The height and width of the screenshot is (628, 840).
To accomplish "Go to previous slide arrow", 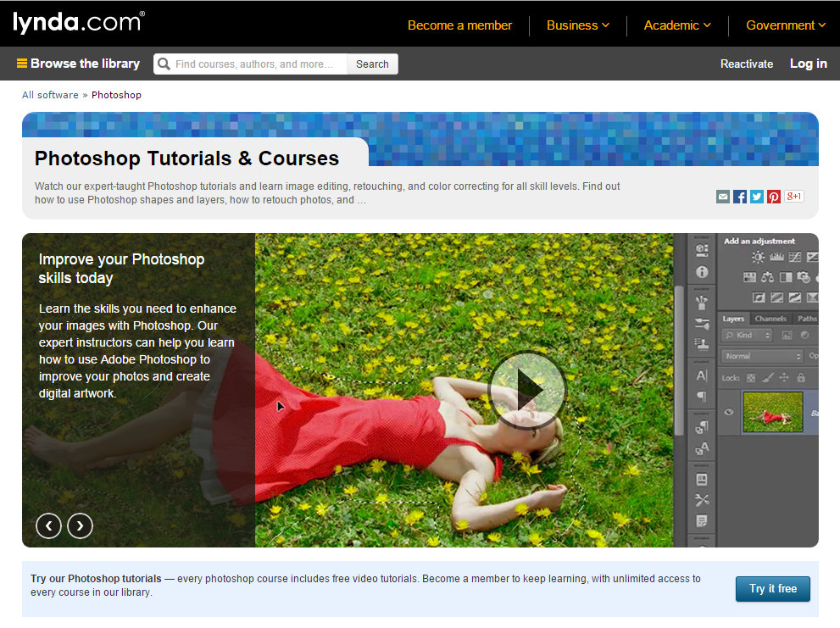I will 49,525.
